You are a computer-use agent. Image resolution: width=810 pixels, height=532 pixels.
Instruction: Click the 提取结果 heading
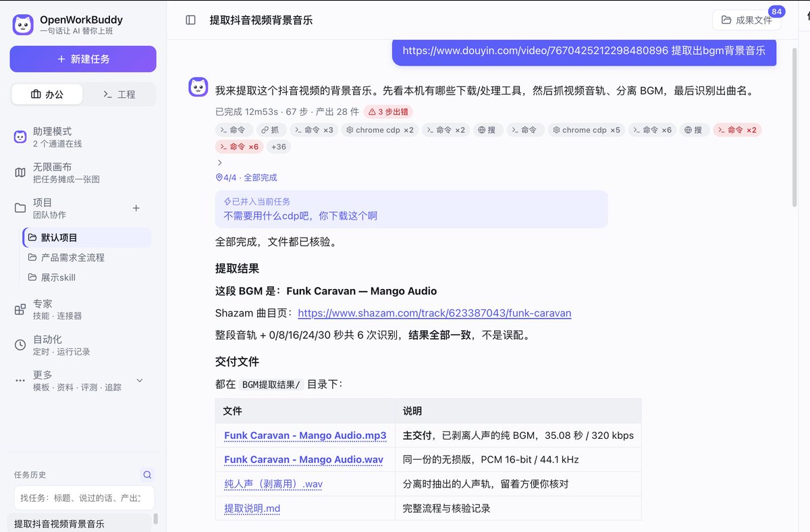coord(237,268)
